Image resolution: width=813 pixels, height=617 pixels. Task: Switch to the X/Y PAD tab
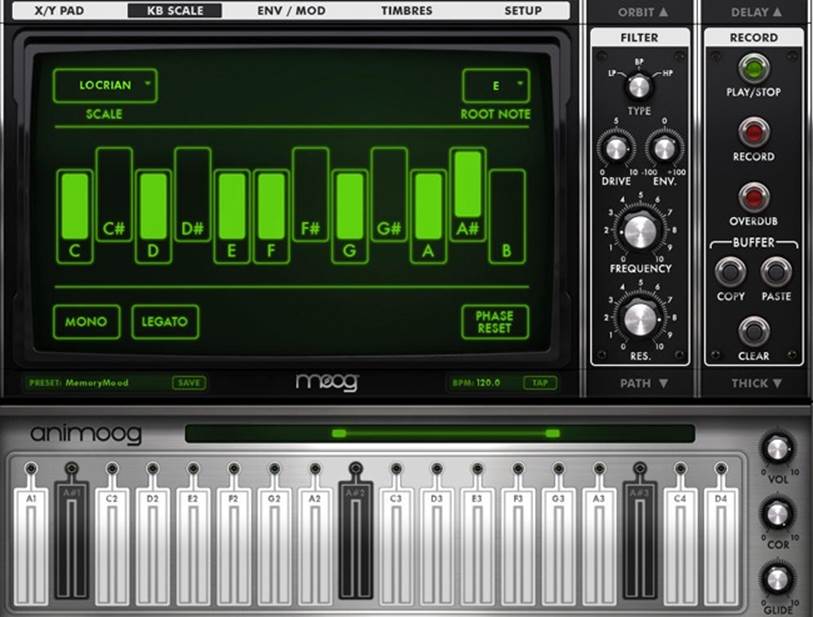(59, 10)
